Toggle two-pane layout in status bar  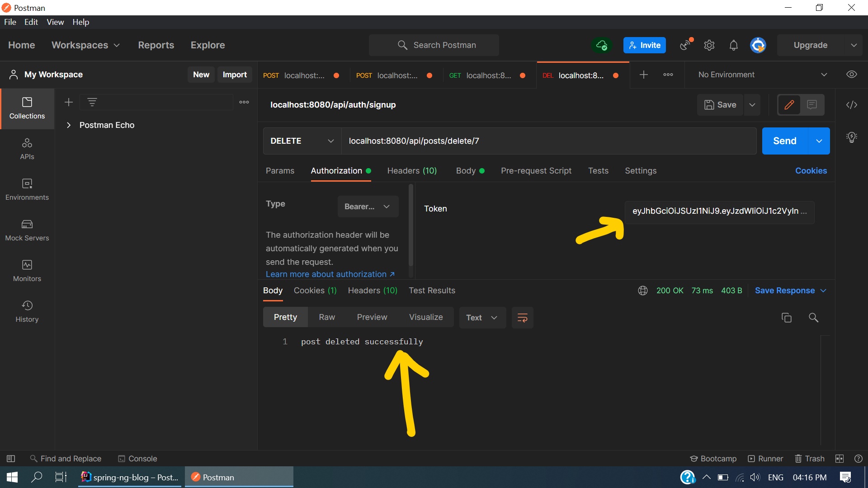840,459
